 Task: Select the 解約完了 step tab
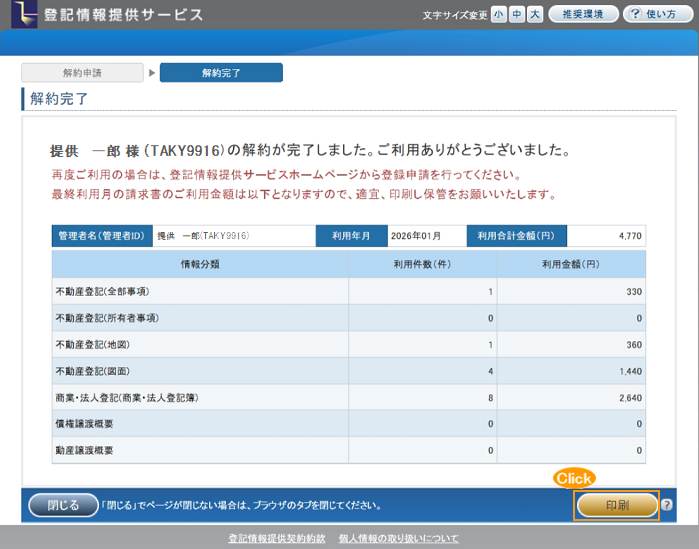click(x=221, y=73)
